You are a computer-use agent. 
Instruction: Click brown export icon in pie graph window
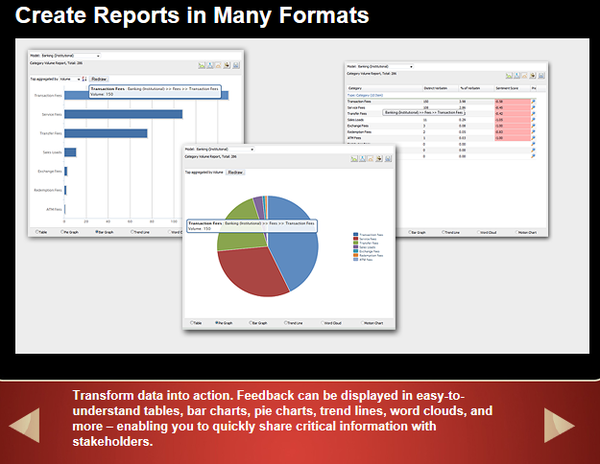(379, 159)
